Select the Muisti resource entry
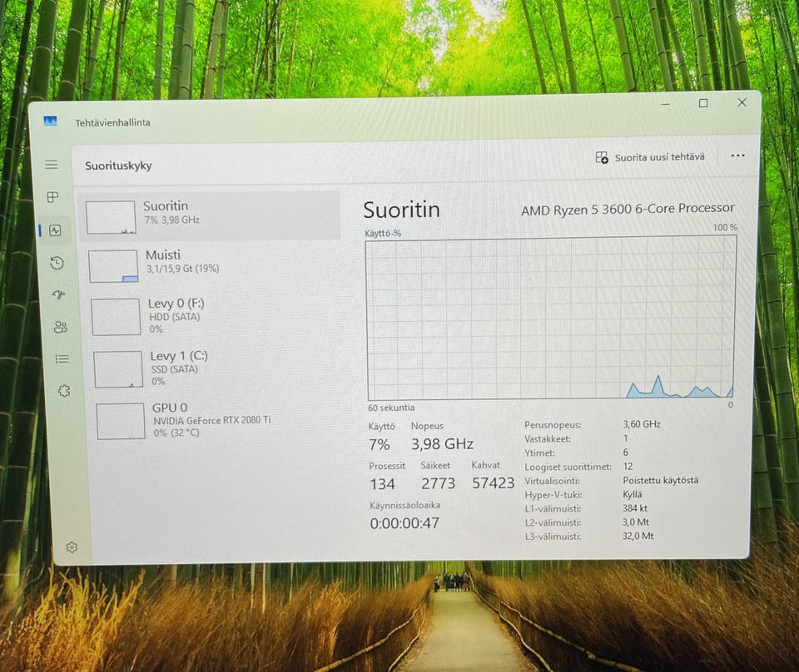Image resolution: width=799 pixels, height=672 pixels. pyautogui.click(x=211, y=264)
